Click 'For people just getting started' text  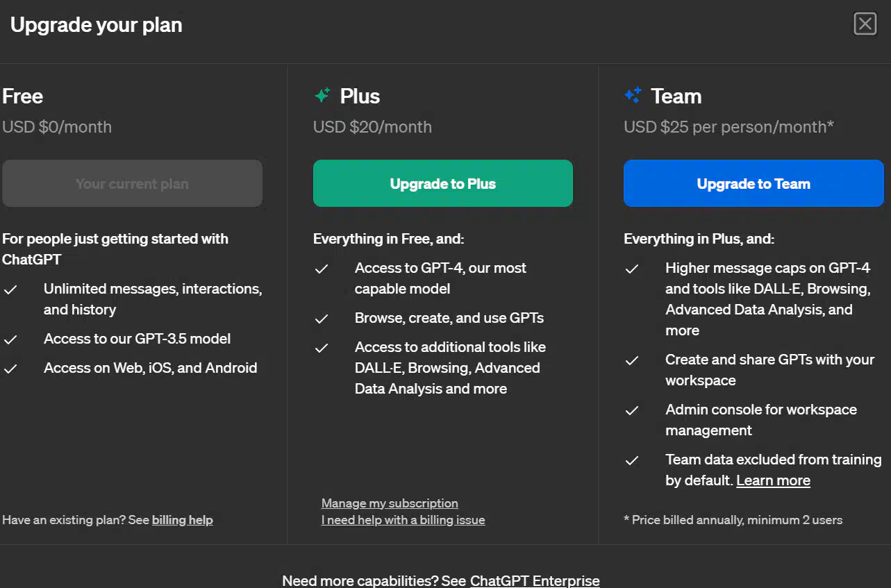pos(115,249)
